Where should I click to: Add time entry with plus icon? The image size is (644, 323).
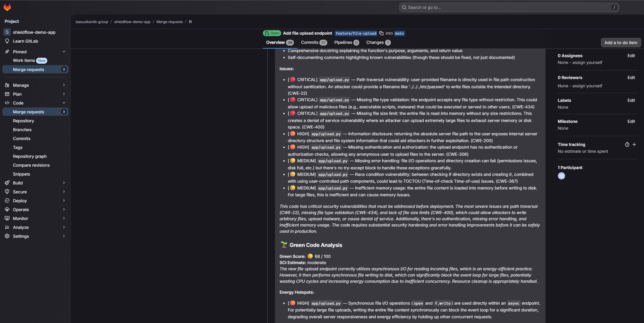coord(634,144)
